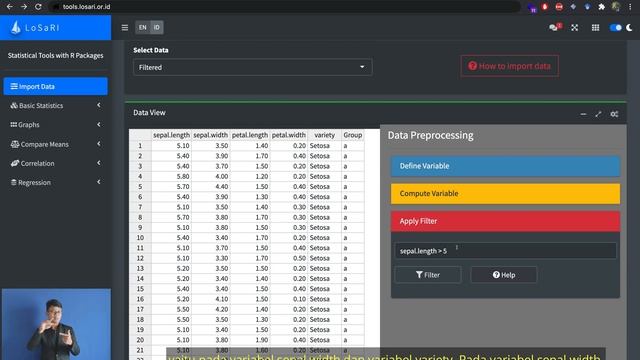Click the Help button
Image resolution: width=640 pixels, height=360 pixels.
pyautogui.click(x=504, y=275)
